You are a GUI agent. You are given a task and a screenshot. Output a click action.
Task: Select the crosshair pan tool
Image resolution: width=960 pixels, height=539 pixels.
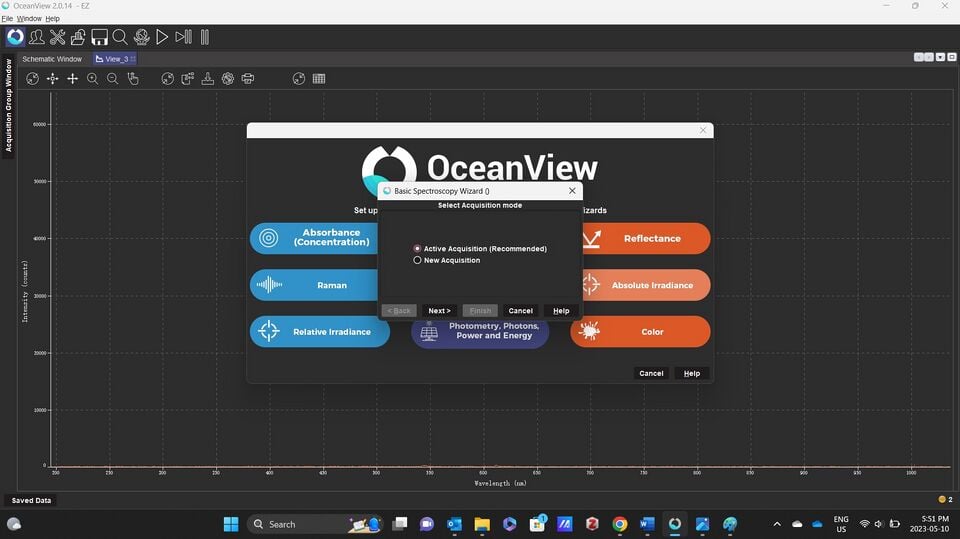tap(72, 78)
